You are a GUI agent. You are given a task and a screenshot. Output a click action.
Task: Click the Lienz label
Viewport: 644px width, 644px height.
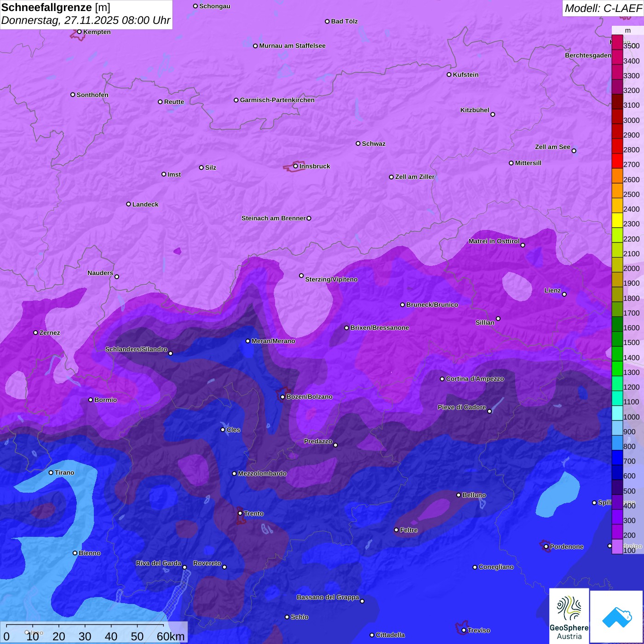pyautogui.click(x=552, y=290)
